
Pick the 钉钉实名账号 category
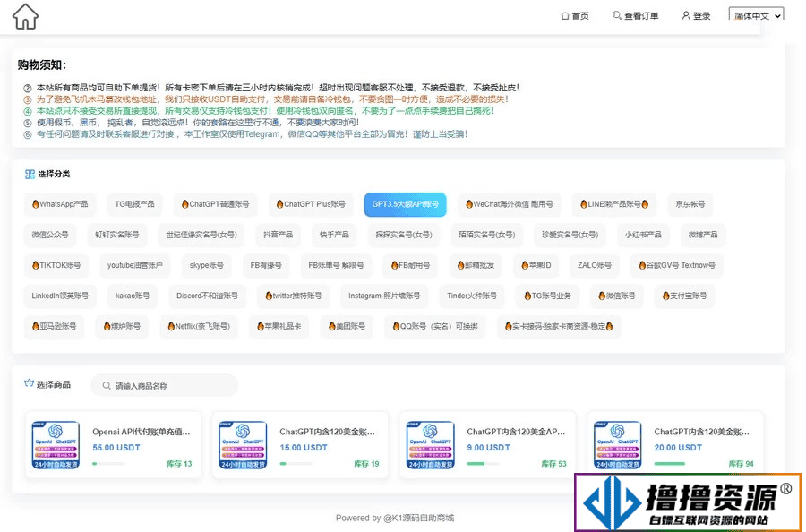click(117, 235)
